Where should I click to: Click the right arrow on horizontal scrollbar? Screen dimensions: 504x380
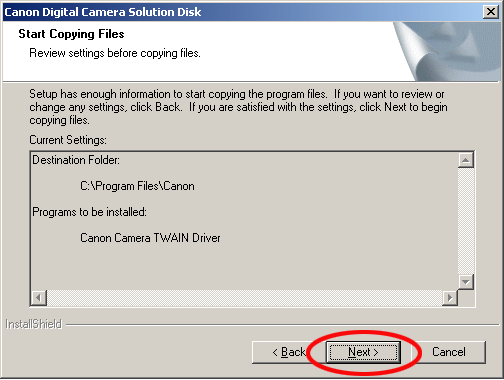click(x=450, y=297)
